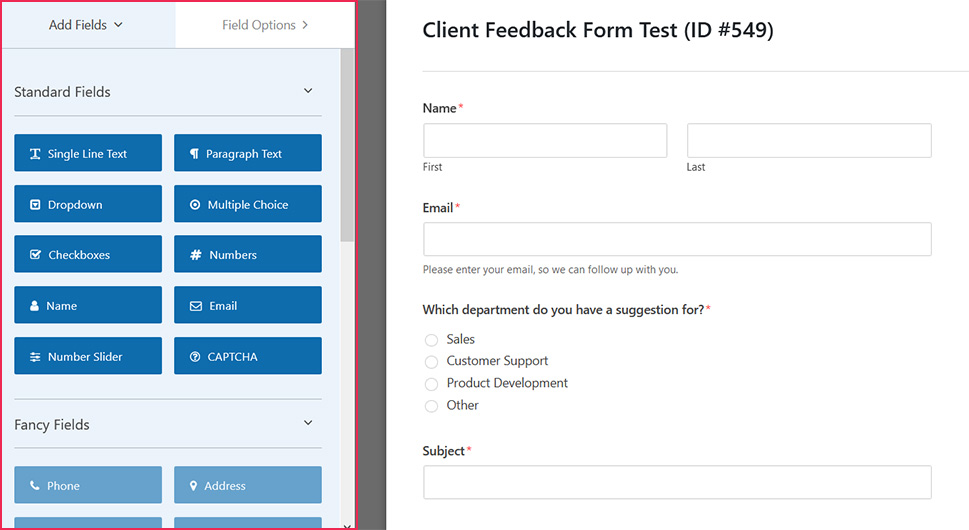Click the Number Slider icon
The image size is (969, 530).
pyautogui.click(x=35, y=356)
